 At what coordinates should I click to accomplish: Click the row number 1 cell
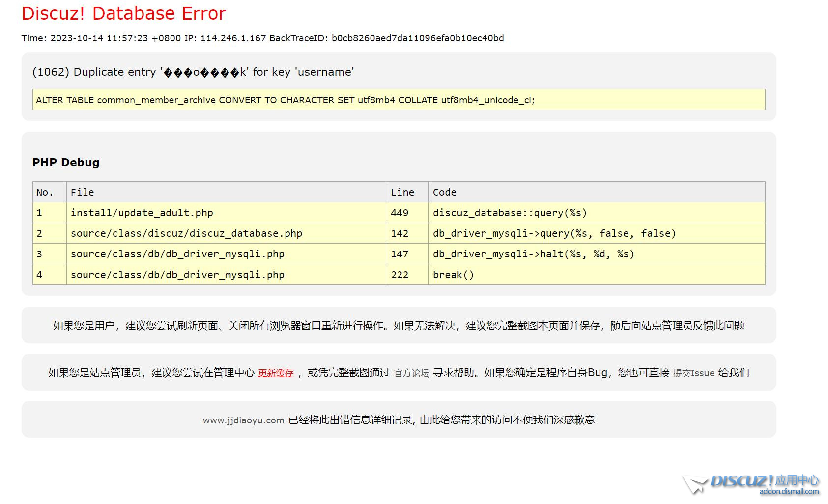(50, 213)
